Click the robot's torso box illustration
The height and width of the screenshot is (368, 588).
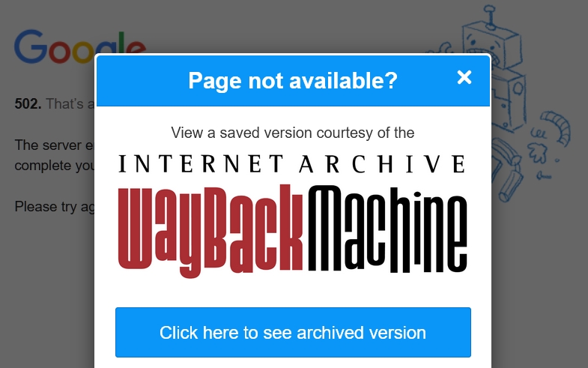click(509, 100)
